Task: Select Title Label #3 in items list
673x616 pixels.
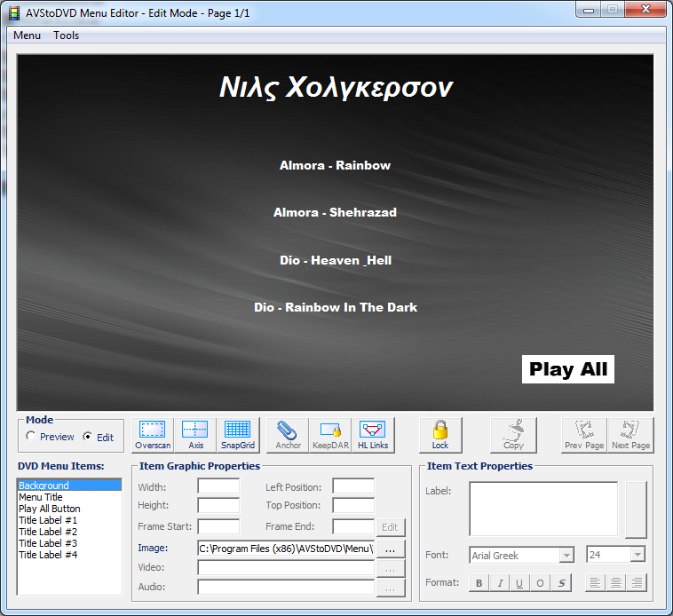Action: pyautogui.click(x=69, y=543)
